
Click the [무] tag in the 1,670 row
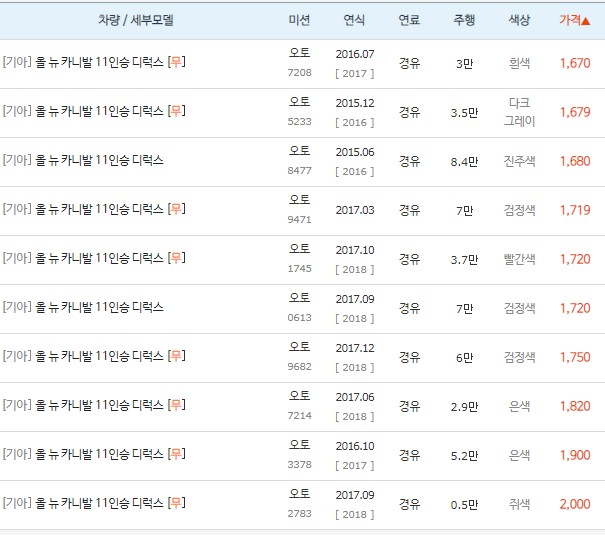tap(177, 62)
